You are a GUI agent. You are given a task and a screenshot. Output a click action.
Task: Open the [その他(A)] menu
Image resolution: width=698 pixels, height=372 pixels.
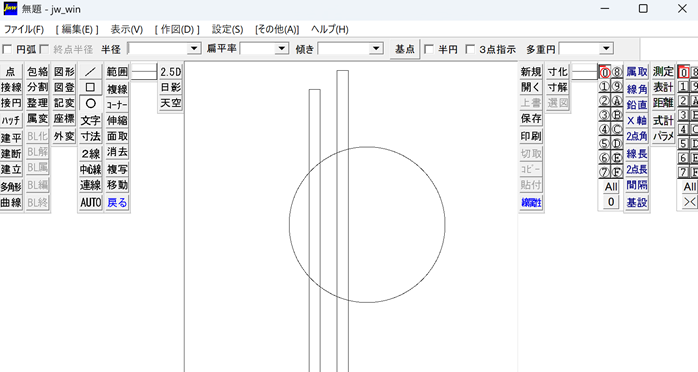pyautogui.click(x=277, y=29)
